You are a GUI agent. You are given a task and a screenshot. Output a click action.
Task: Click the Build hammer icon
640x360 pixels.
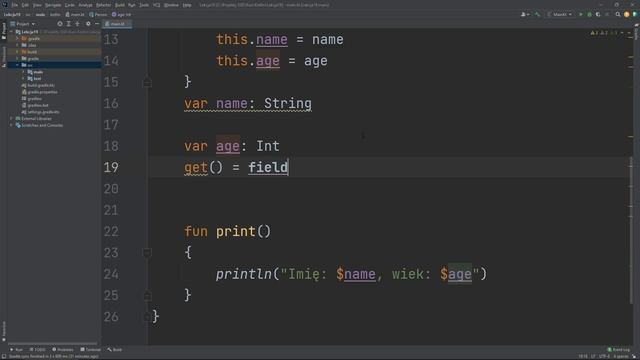pyautogui.click(x=538, y=15)
